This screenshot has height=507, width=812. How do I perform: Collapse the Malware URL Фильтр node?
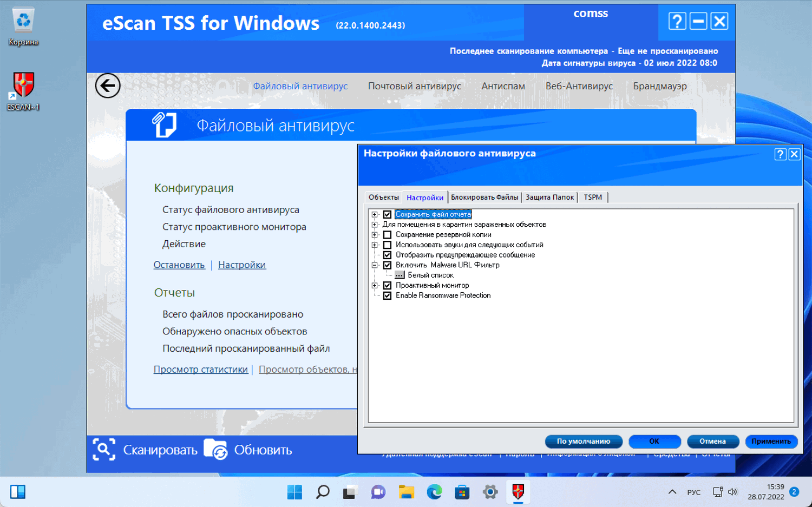point(375,265)
